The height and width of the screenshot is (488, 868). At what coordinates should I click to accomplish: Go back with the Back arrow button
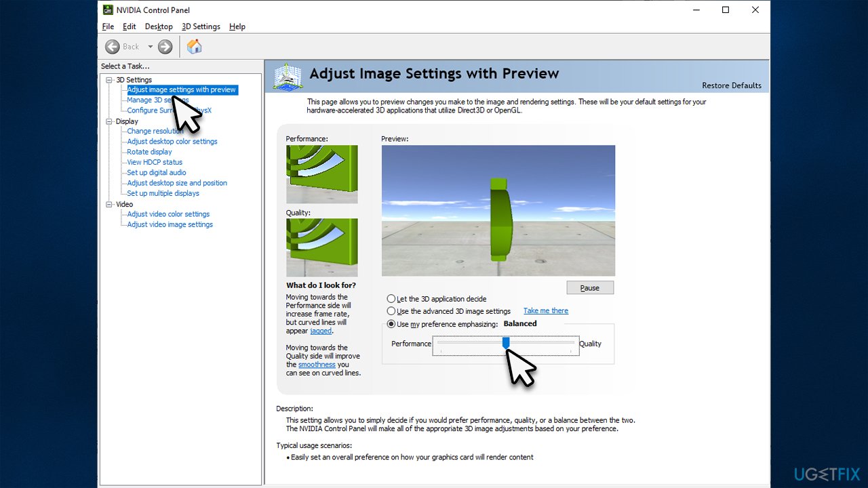click(x=113, y=47)
